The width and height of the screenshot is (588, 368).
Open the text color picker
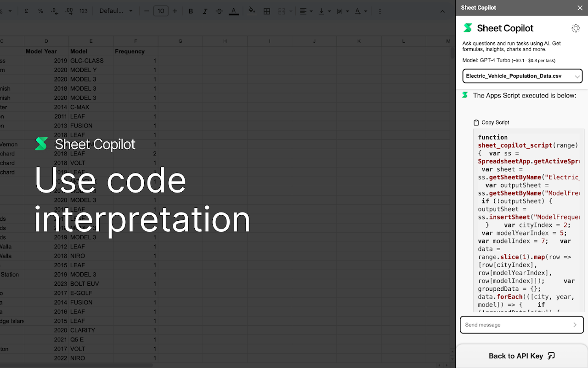[233, 11]
